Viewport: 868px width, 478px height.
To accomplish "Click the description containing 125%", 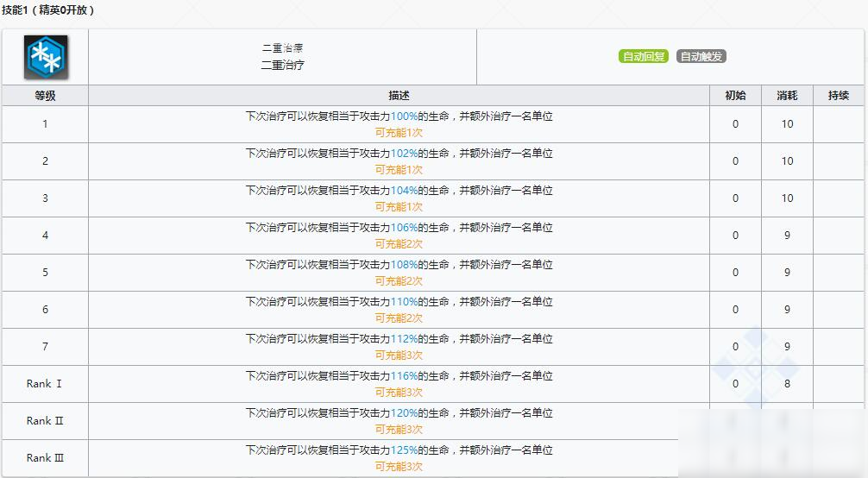I will click(x=399, y=450).
